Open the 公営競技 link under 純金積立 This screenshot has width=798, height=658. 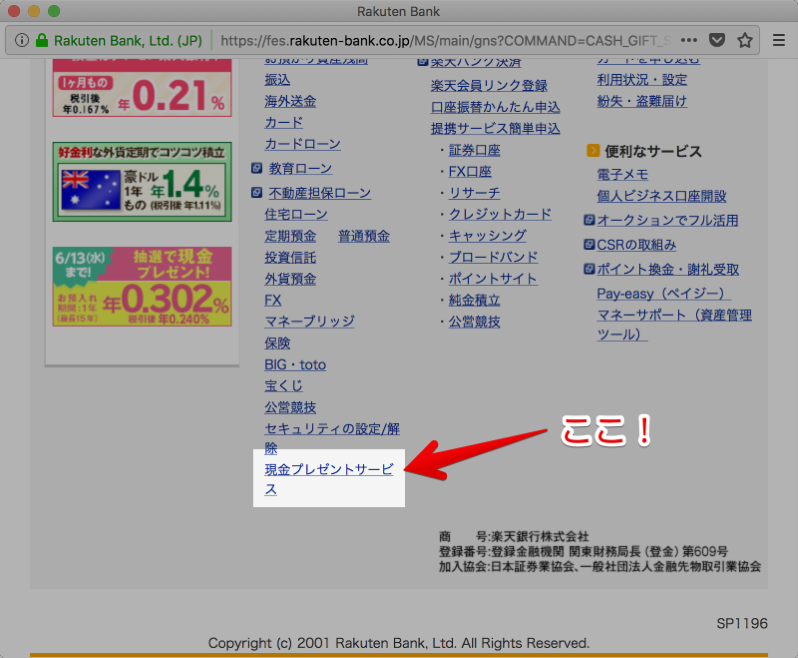pos(474,322)
